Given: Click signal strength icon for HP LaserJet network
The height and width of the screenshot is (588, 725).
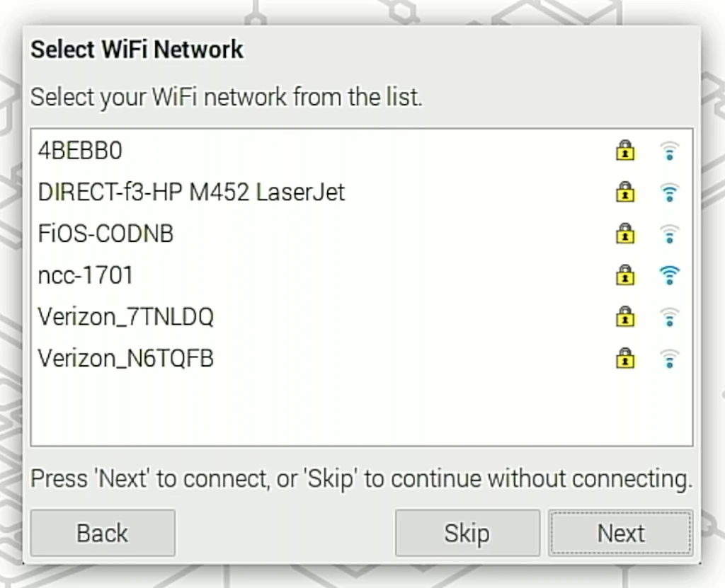Looking at the screenshot, I should [x=669, y=192].
